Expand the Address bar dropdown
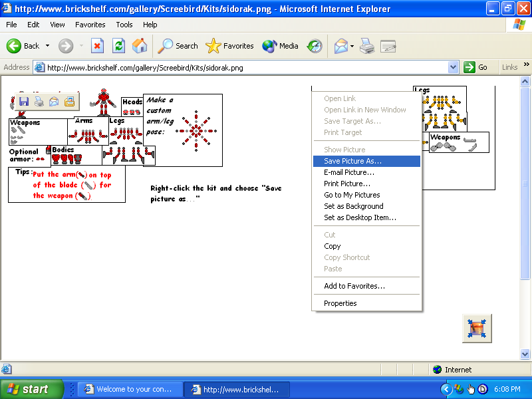532x399 pixels. [x=453, y=67]
